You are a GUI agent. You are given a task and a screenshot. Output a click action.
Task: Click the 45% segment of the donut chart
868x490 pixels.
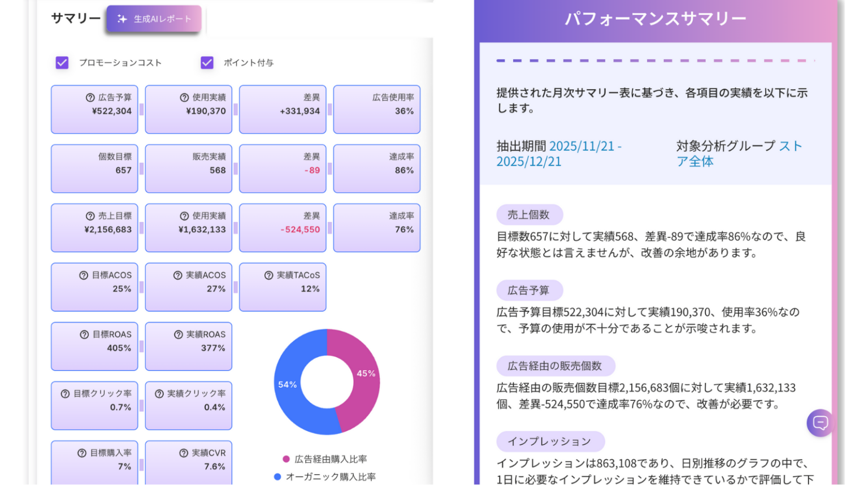367,373
